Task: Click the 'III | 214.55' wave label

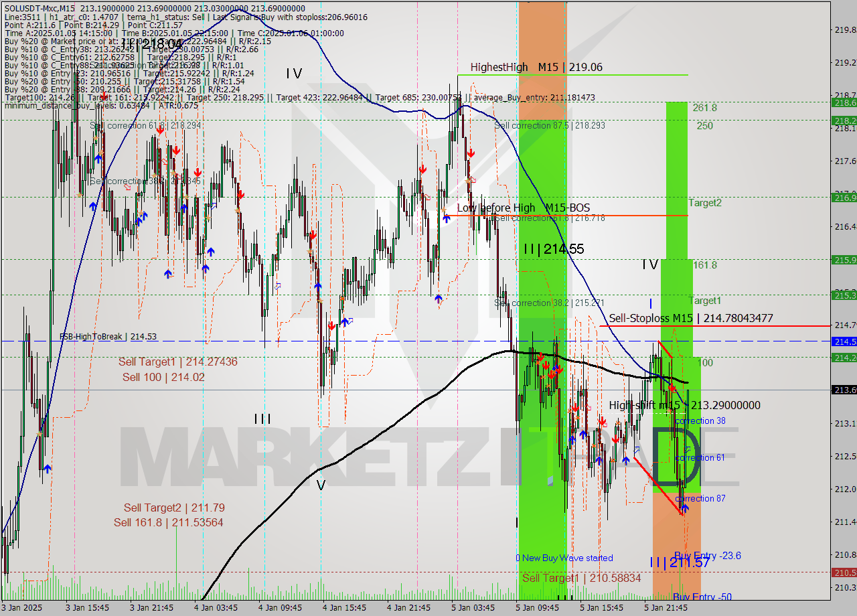Action: [554, 249]
